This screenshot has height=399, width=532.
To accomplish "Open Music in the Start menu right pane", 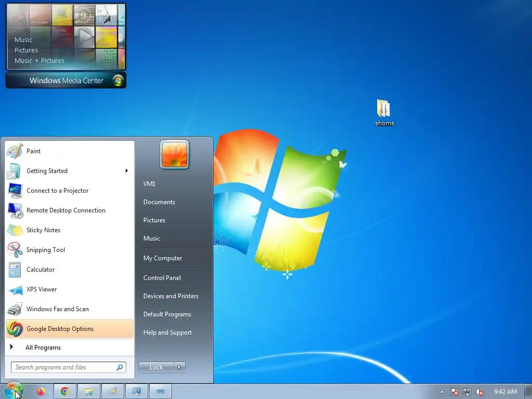I will click(151, 238).
